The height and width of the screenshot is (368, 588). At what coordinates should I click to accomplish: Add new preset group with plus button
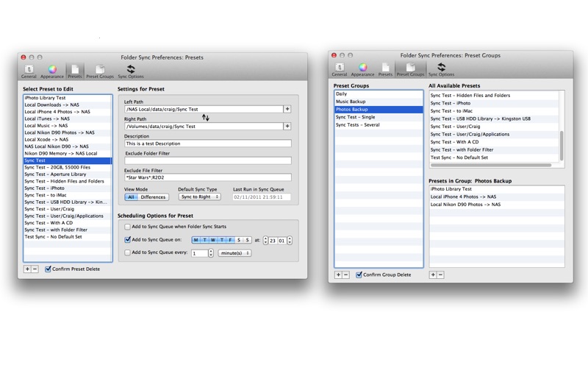(x=338, y=275)
